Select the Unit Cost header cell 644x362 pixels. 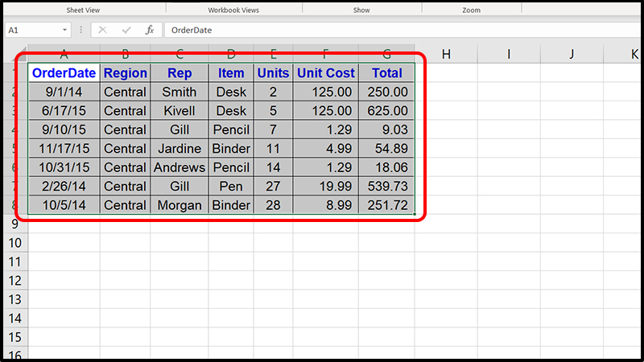[x=326, y=72]
